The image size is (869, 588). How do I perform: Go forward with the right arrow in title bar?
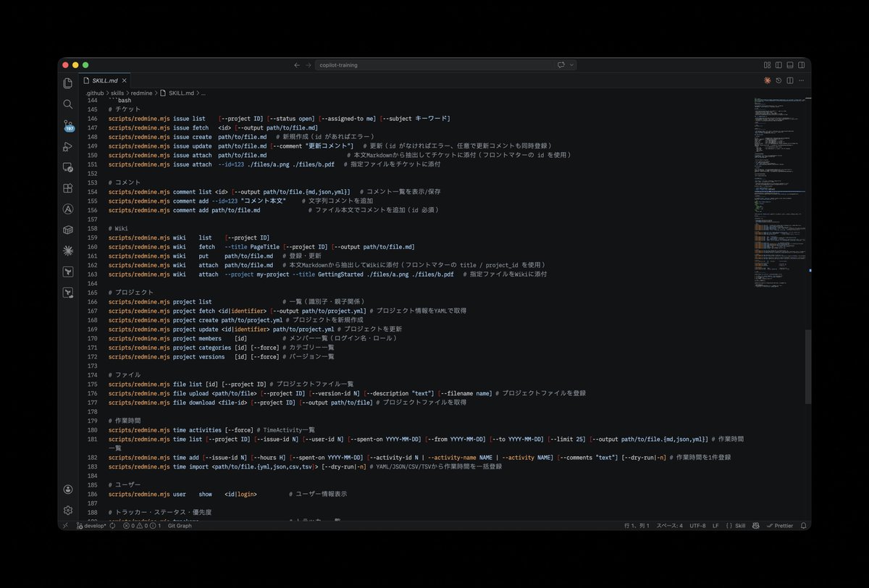309,65
